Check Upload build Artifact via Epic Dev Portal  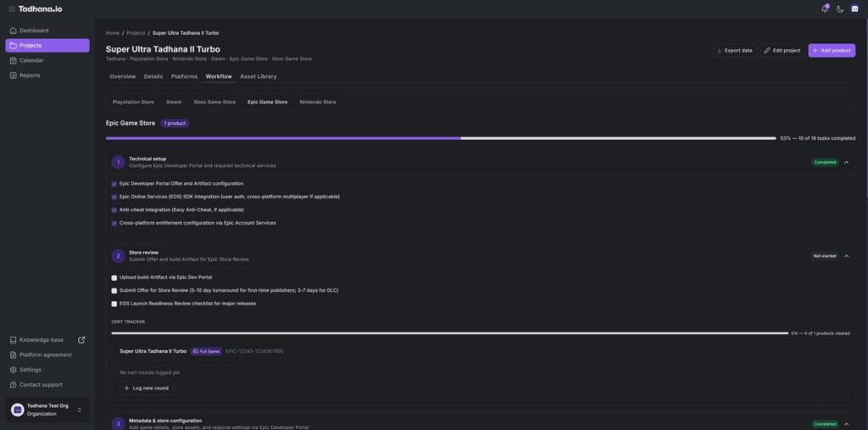click(x=114, y=277)
